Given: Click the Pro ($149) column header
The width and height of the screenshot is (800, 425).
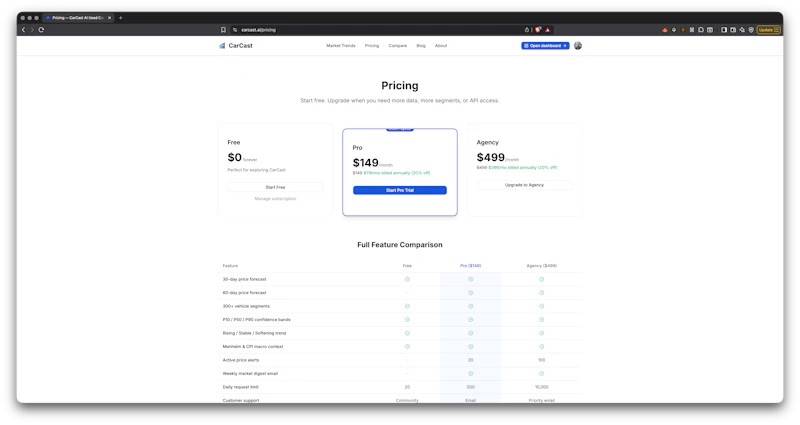Looking at the screenshot, I should click(x=470, y=266).
